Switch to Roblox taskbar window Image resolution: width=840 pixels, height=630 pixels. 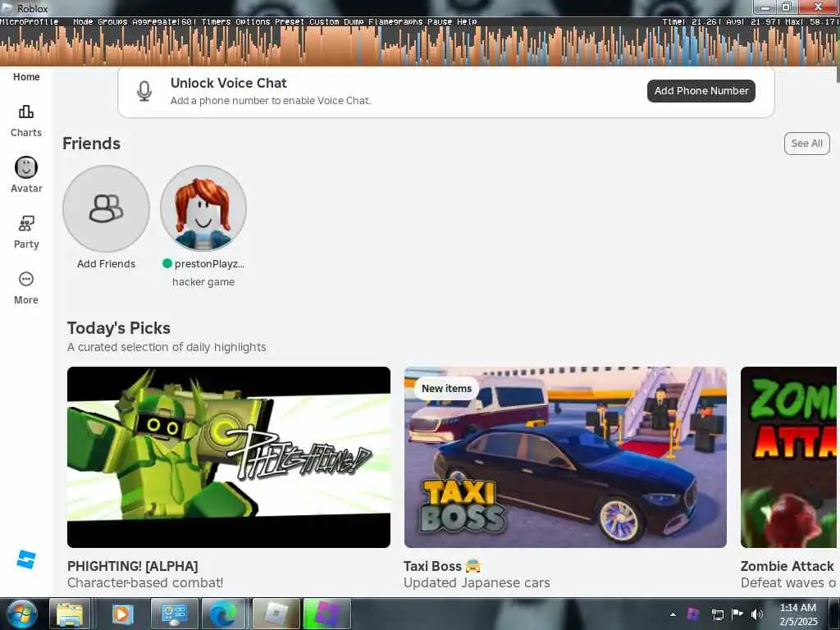tap(276, 614)
